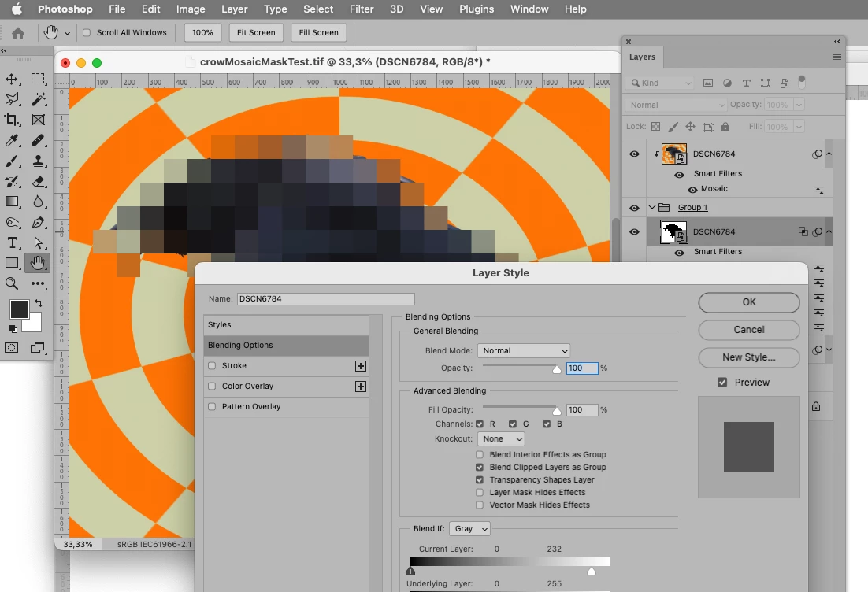868x592 pixels.
Task: Click the Fit Screen button
Action: click(x=256, y=32)
